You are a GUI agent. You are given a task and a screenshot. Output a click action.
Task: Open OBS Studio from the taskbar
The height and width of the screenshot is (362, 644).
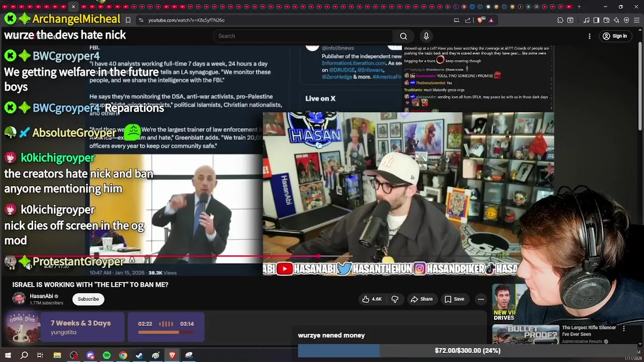coord(74,355)
